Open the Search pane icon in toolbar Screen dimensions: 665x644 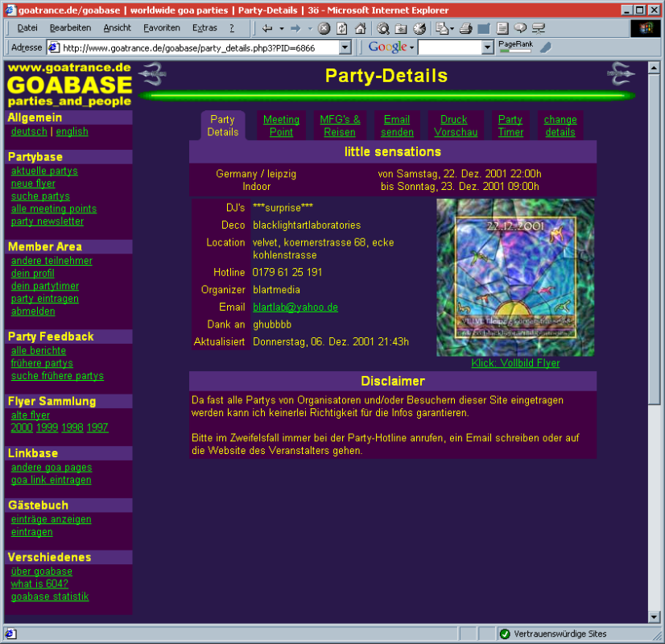click(383, 28)
